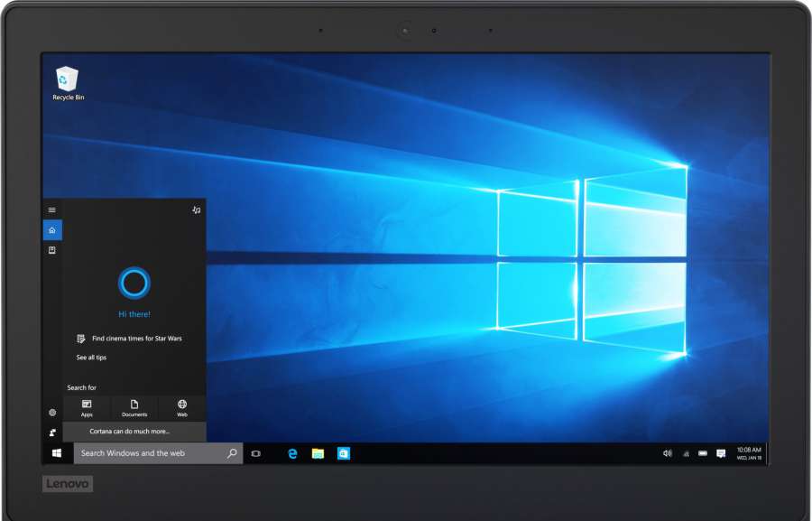Viewport: 812px width, 521px height.
Task: Open the Action Center notifications icon
Action: 721,453
